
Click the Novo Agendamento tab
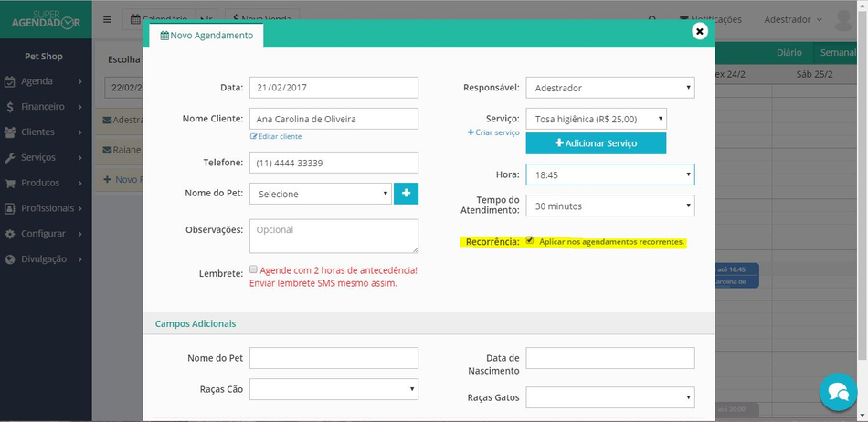tap(206, 36)
